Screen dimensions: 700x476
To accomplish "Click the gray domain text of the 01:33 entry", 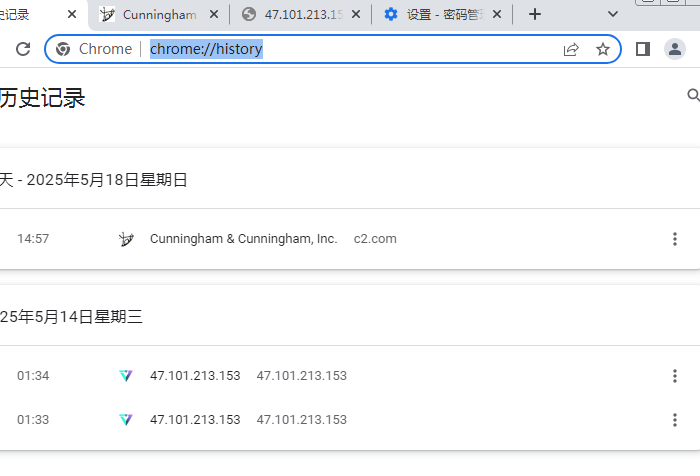I will (302, 419).
